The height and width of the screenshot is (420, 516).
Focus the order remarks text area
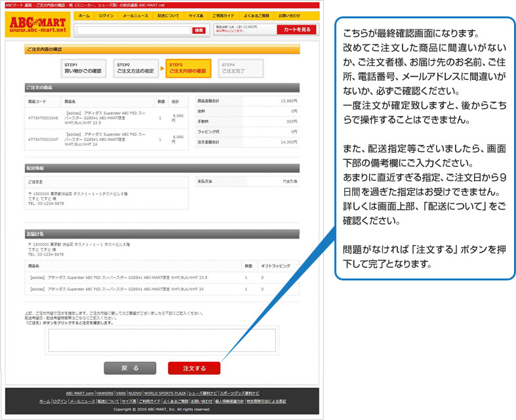tap(162, 341)
